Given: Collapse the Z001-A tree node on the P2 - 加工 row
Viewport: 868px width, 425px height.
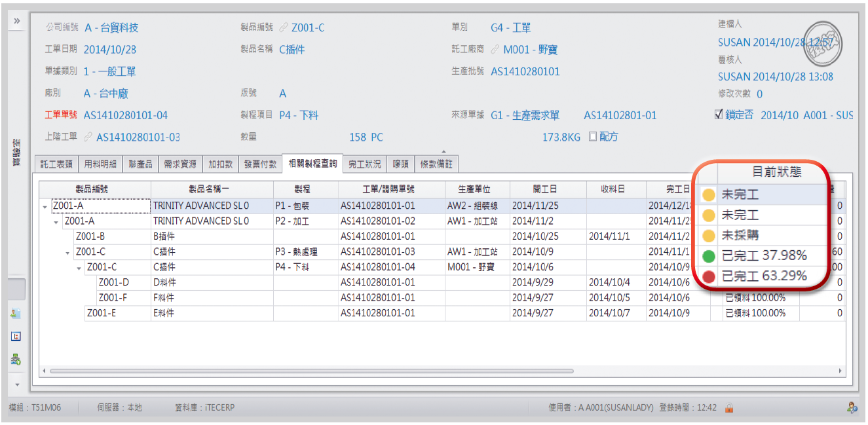Looking at the screenshot, I should click(56, 222).
